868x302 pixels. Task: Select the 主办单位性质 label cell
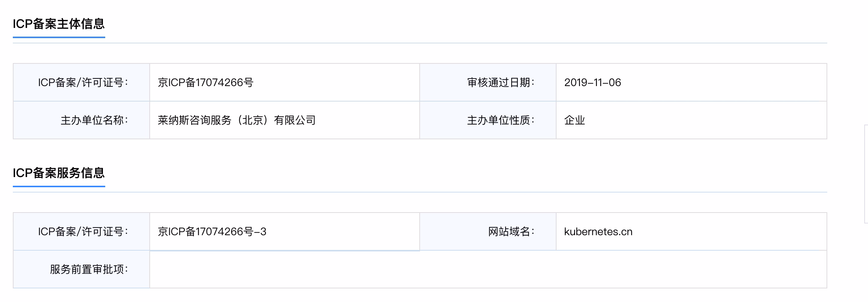(488, 120)
